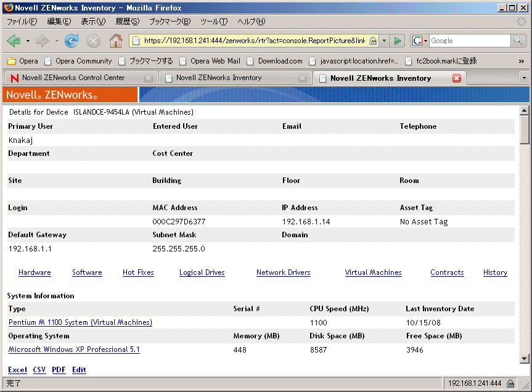Close the Novell ZENworks Control Center tab
The width and height of the screenshot is (532, 392).
pyautogui.click(x=149, y=78)
